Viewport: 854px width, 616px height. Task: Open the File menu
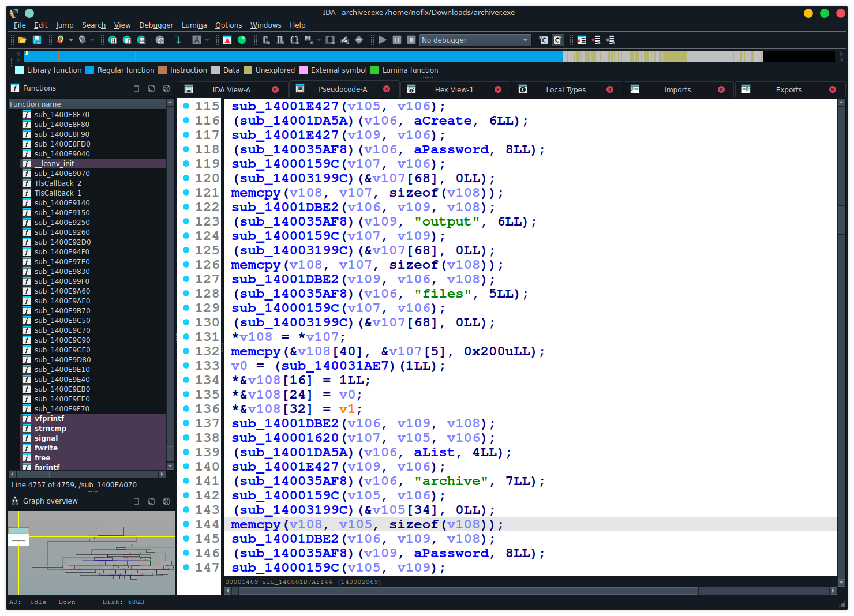(x=20, y=25)
